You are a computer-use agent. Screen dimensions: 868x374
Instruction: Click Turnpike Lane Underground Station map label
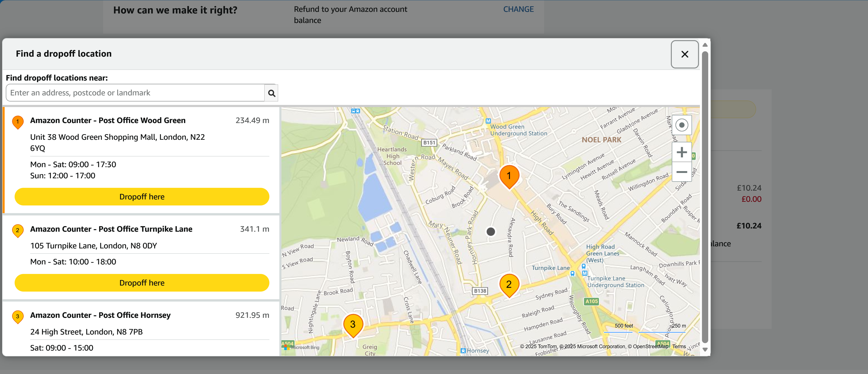(x=615, y=282)
